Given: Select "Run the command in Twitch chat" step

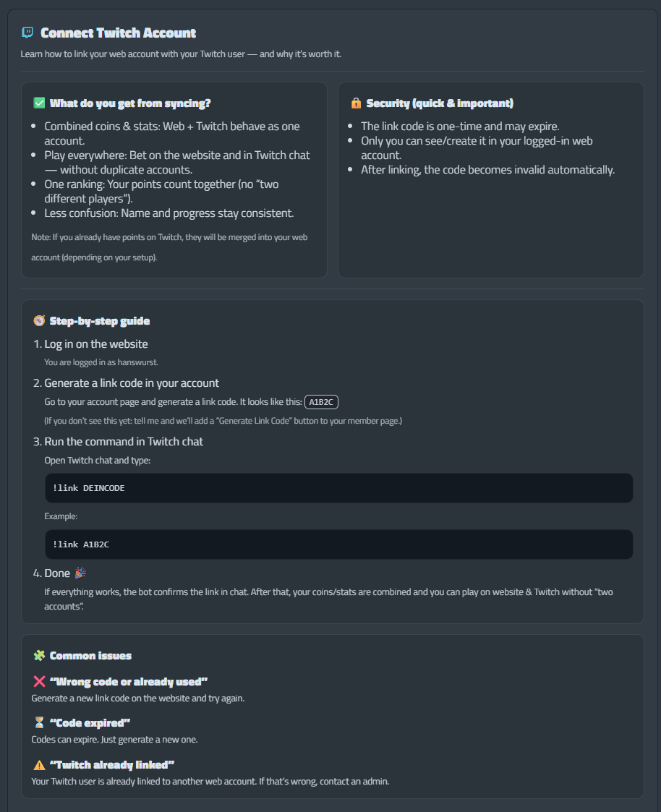Looking at the screenshot, I should 124,442.
